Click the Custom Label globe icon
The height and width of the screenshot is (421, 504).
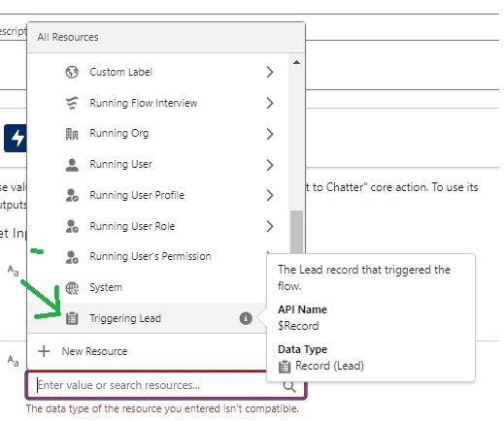coord(72,72)
